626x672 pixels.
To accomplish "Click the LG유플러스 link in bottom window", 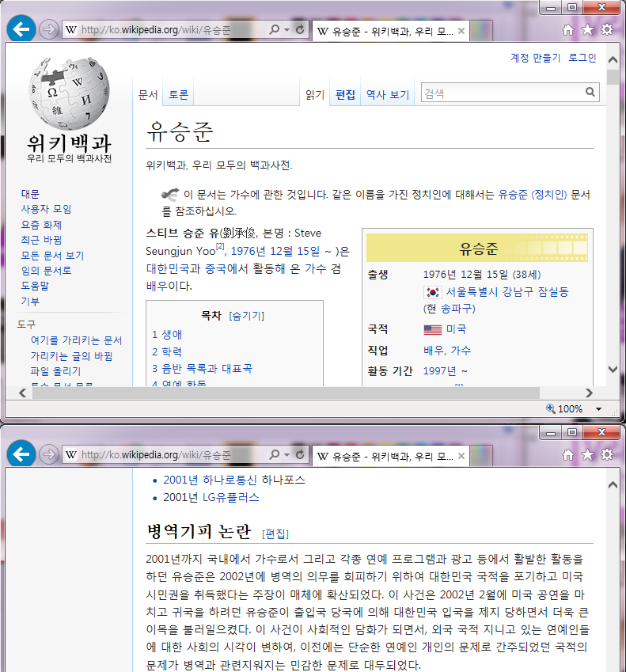I will [231, 498].
